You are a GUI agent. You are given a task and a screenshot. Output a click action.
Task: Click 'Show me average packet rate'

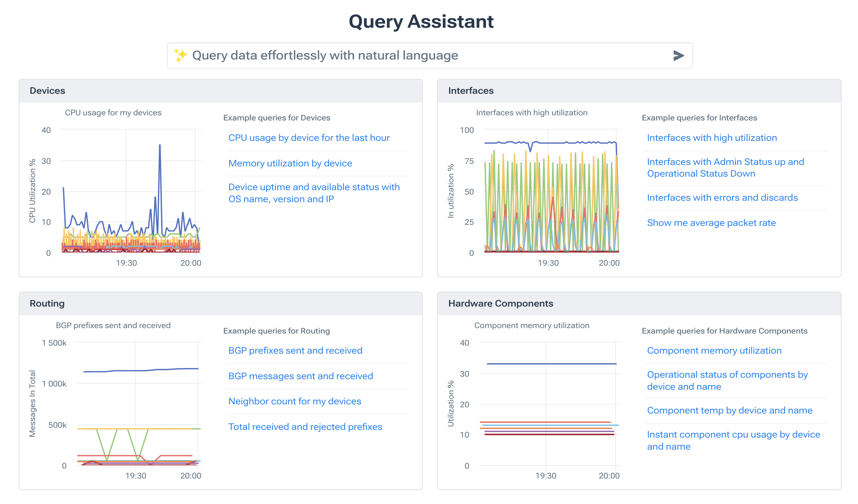[x=711, y=223]
